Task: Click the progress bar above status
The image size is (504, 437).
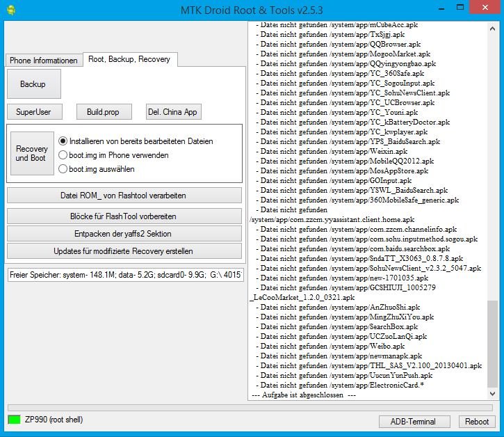Action: click(x=250, y=407)
